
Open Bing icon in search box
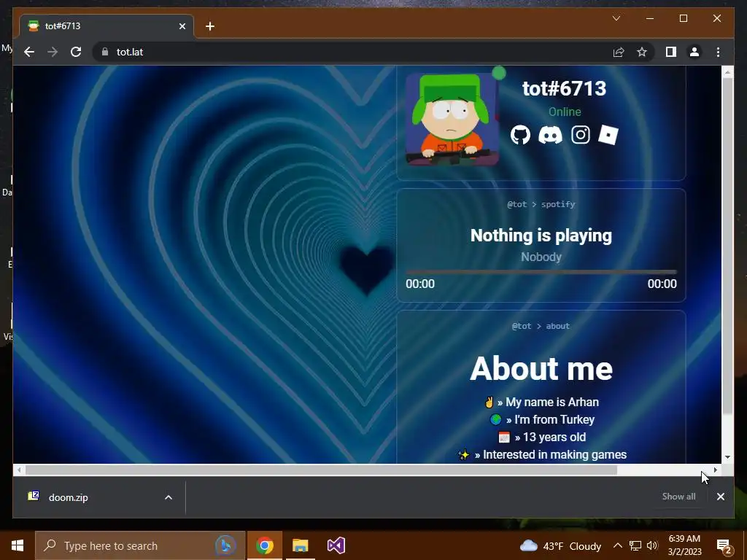(x=225, y=545)
